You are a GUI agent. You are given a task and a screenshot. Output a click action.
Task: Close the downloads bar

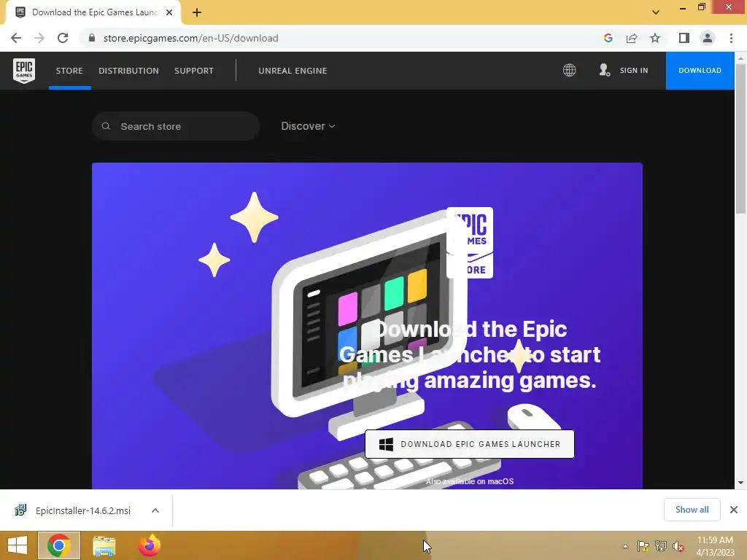click(x=734, y=510)
